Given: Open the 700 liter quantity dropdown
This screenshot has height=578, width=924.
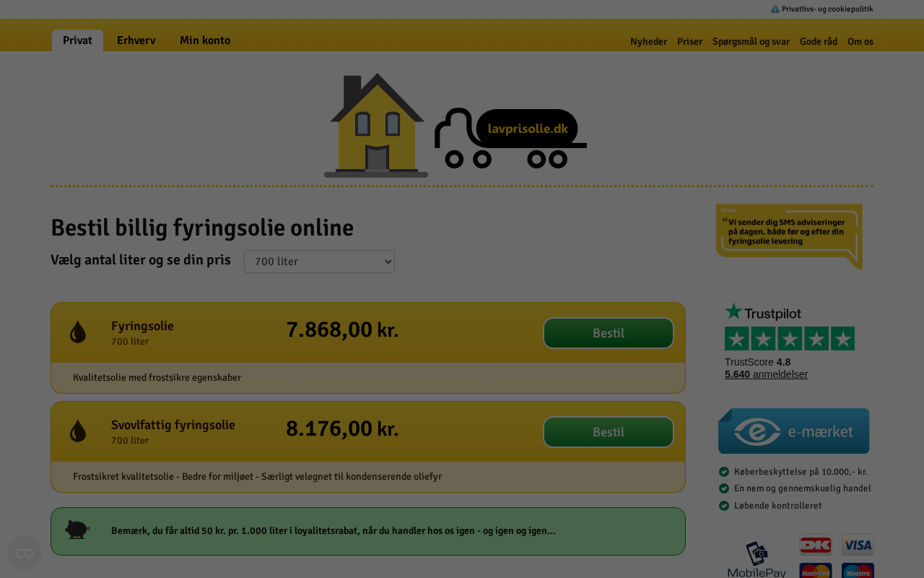Looking at the screenshot, I should pos(319,262).
